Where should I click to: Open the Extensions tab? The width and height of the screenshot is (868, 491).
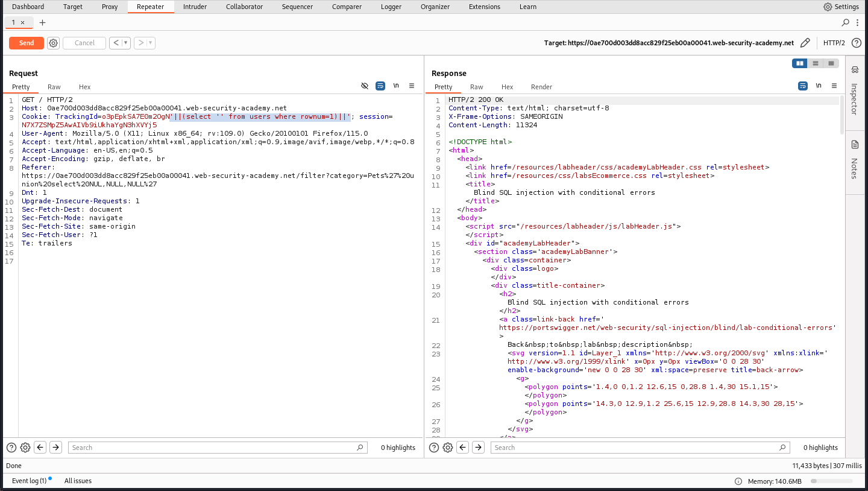pos(485,7)
